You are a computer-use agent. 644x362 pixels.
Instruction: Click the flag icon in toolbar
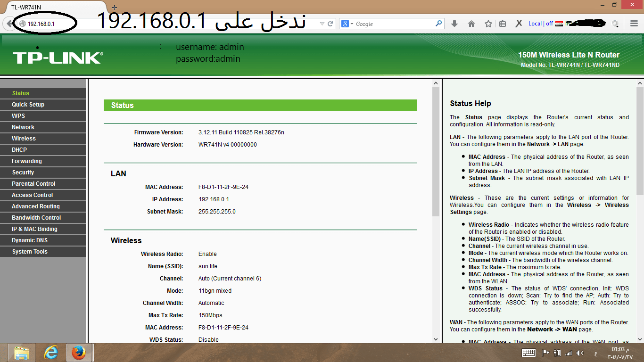tap(559, 24)
